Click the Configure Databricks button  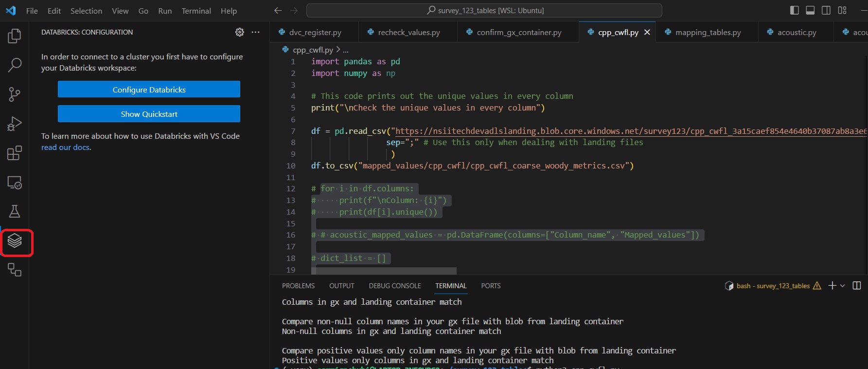149,90
